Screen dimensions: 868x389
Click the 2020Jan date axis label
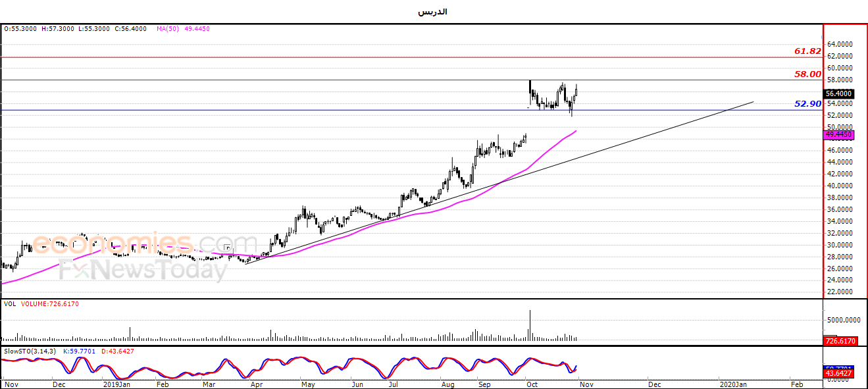[x=732, y=383]
